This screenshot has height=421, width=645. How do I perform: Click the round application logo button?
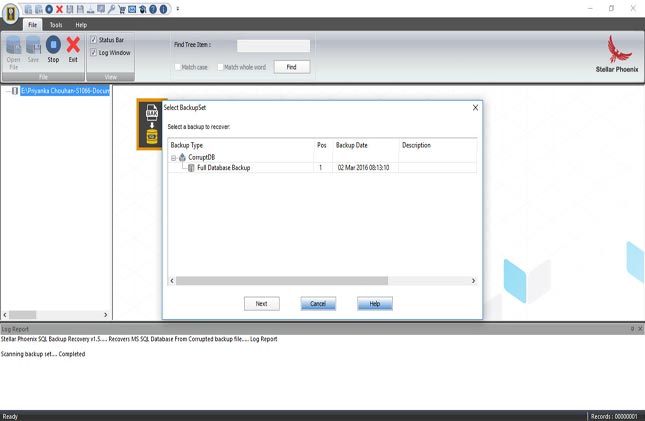[x=11, y=13]
